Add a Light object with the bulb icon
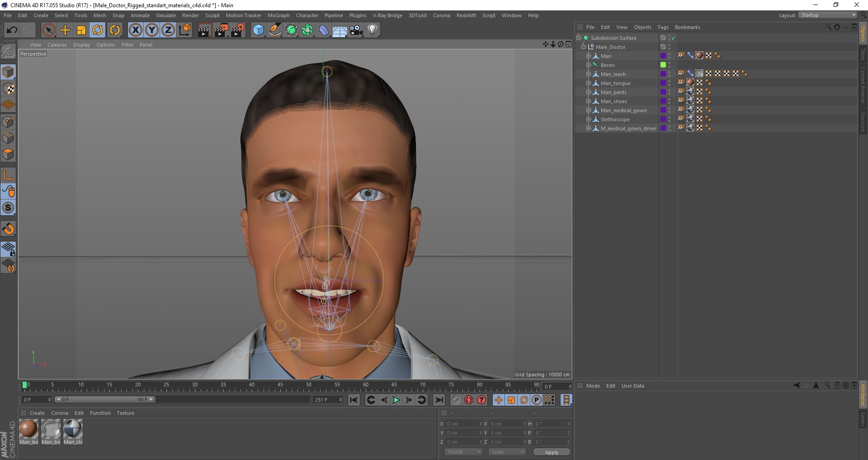This screenshot has width=868, height=460. pos(372,30)
